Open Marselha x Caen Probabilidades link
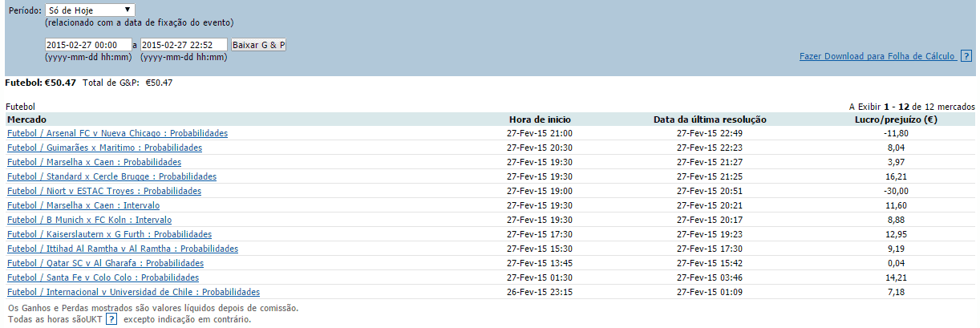 (x=94, y=162)
